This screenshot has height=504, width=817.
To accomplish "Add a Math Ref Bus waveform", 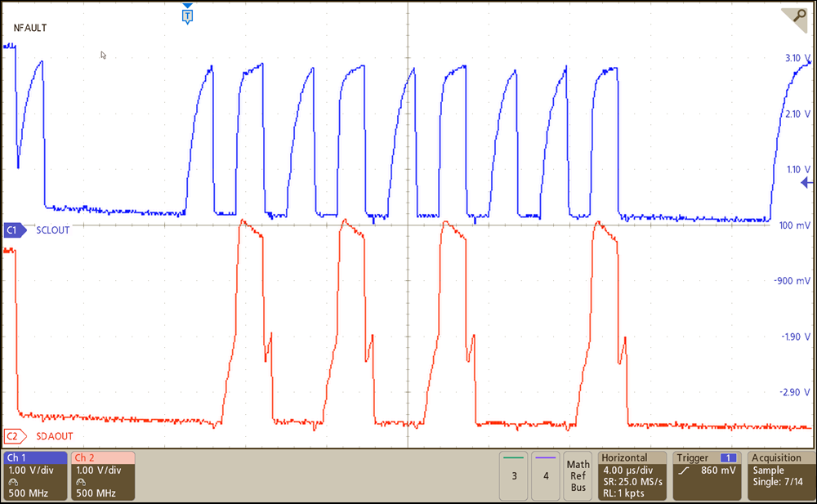I will coord(578,475).
